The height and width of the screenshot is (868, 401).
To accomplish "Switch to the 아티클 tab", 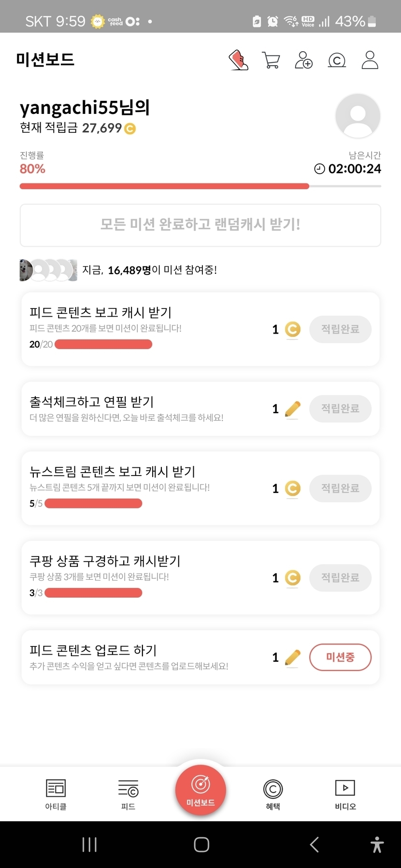I will tap(56, 794).
